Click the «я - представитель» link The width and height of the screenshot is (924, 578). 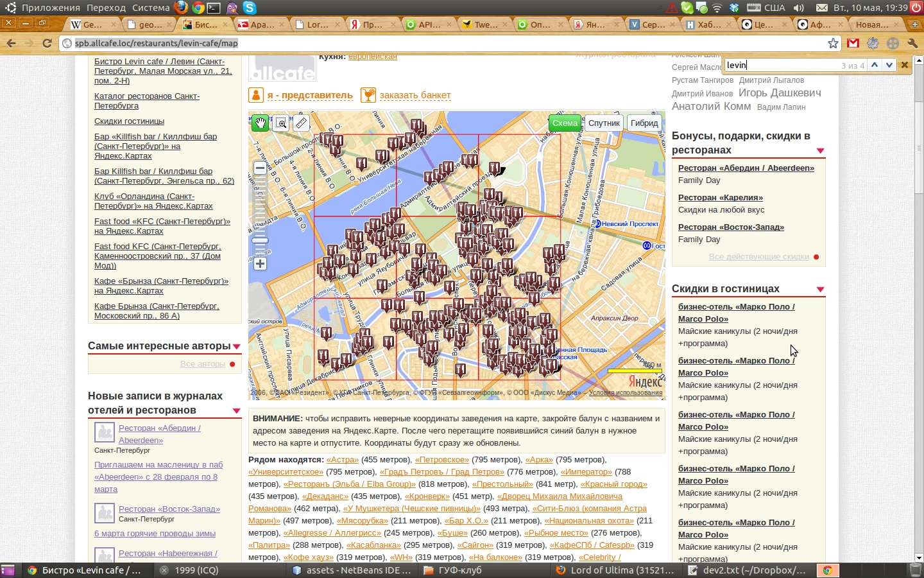[x=310, y=95]
